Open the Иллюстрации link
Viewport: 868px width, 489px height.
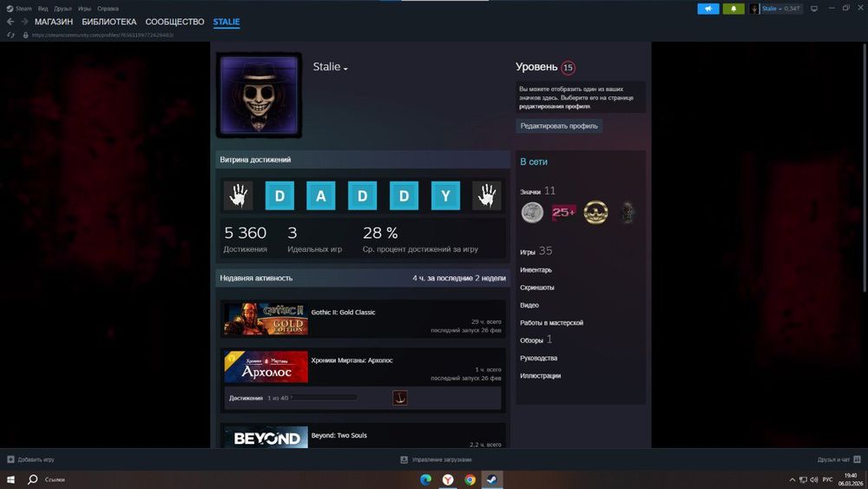[x=540, y=376]
